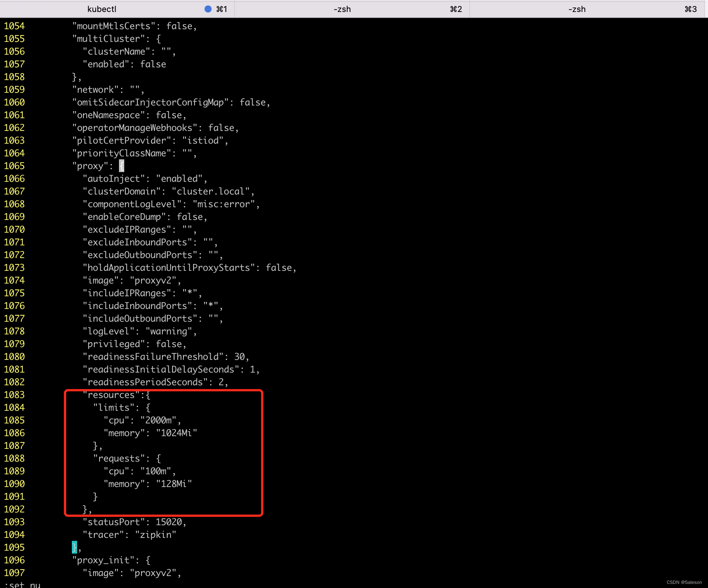Viewport: 708px width, 588px height.
Task: Click "2000m" cpu limit value
Action: pyautogui.click(x=158, y=420)
